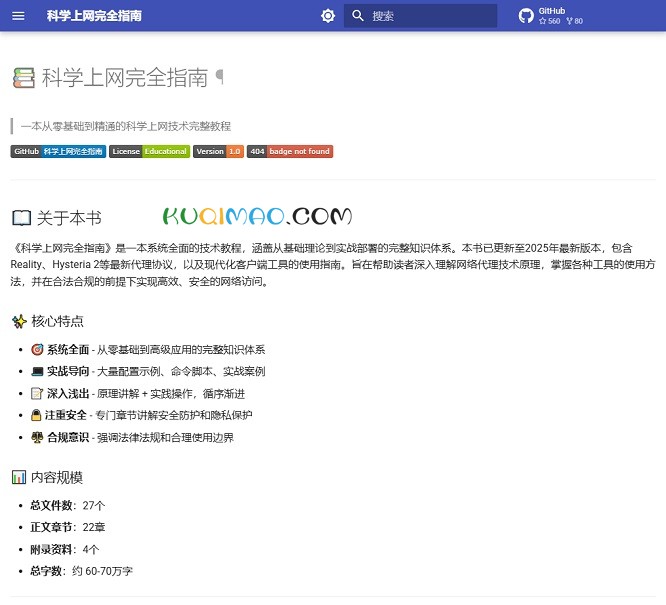Viewport: 666px width, 605px height.
Task: Click the paragraph starting 《科学上网完全指南》是一本系统全面
Action: tap(333, 265)
